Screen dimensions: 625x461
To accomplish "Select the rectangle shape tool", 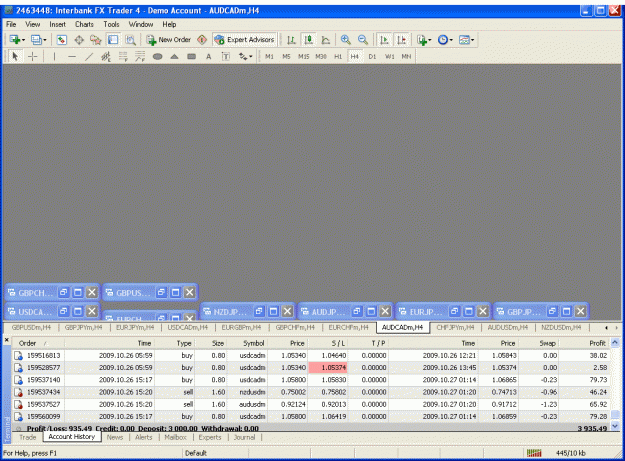I will click(x=192, y=57).
